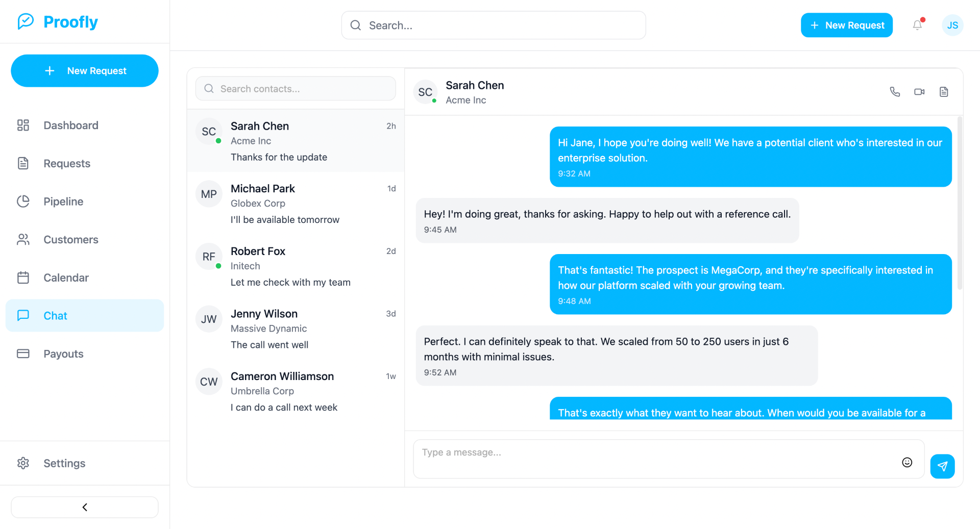980x529 pixels.
Task: Collapse the sidebar with the chevron button
Action: pos(85,507)
